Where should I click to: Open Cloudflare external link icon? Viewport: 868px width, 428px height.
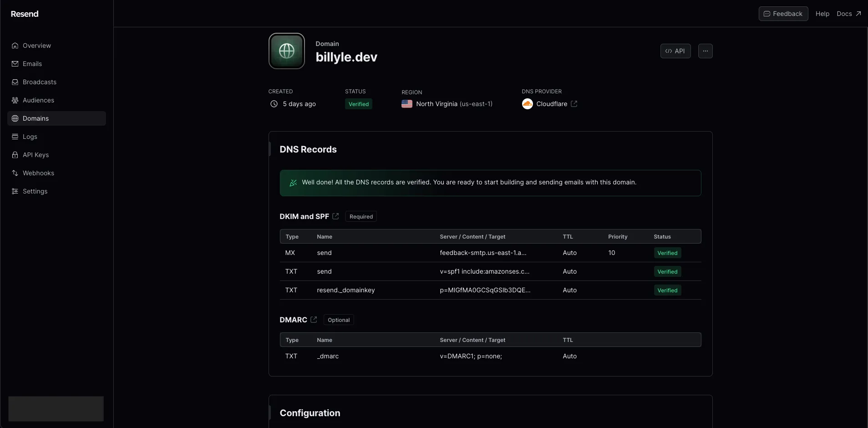pos(574,104)
